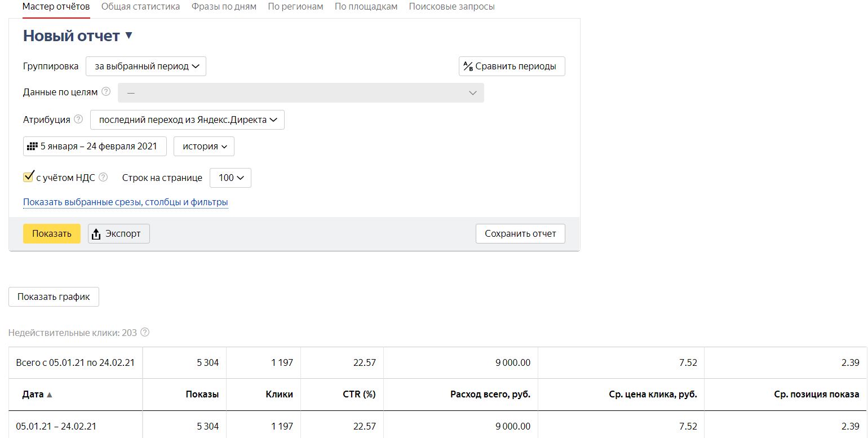This screenshot has height=438, width=868.
Task: Click Сохранить отчет button
Action: [x=520, y=233]
